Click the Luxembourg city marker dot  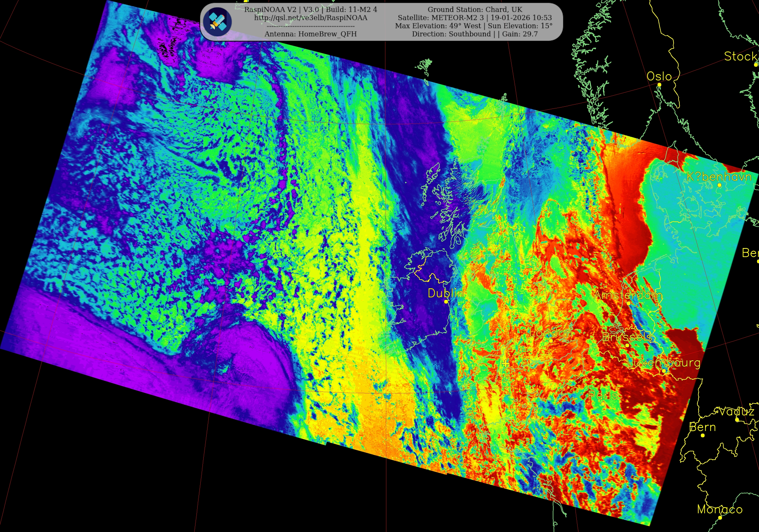point(664,371)
